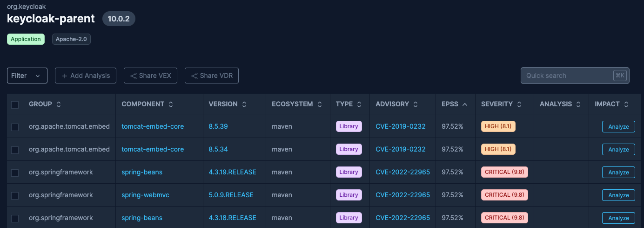The width and height of the screenshot is (644, 228).
Task: Analyze the tomcat-embed-core 8.5.34 vulnerability
Action: tap(618, 150)
